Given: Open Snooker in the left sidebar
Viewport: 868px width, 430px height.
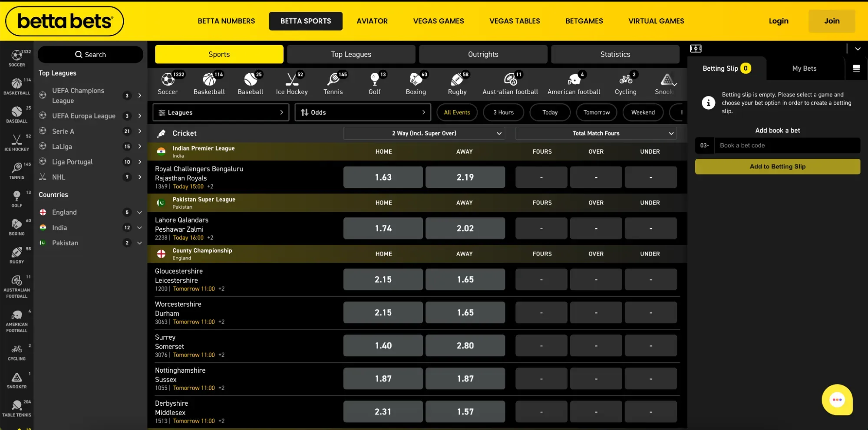Looking at the screenshot, I should click(x=17, y=381).
